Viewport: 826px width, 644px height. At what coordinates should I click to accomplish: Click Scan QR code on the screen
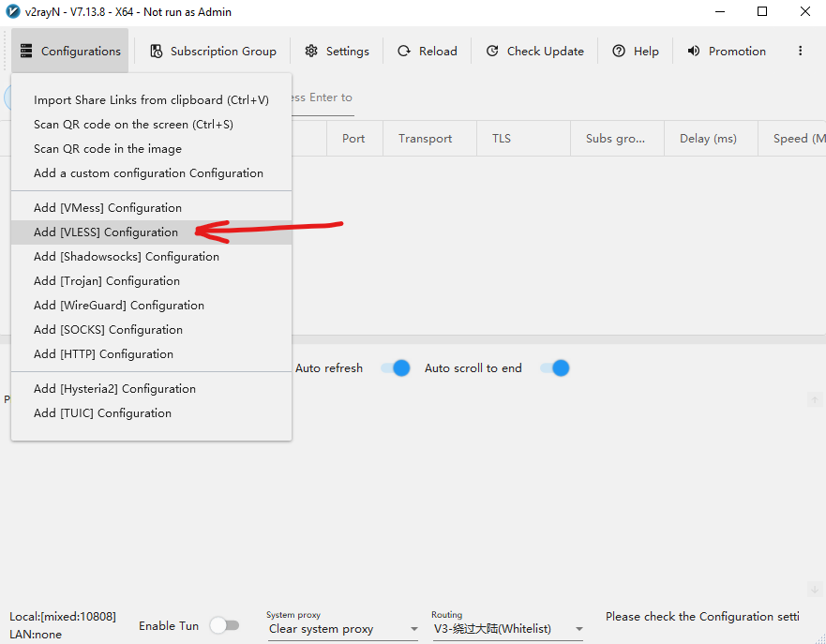coord(133,125)
